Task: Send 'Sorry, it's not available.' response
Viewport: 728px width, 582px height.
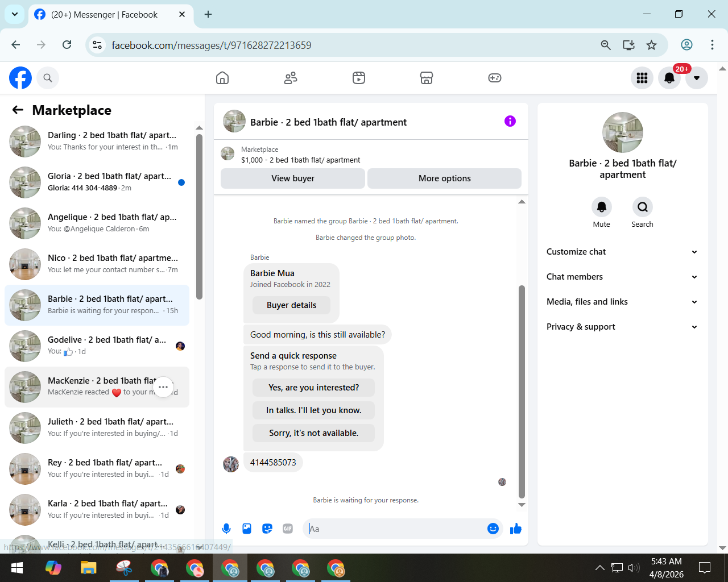Action: point(314,433)
